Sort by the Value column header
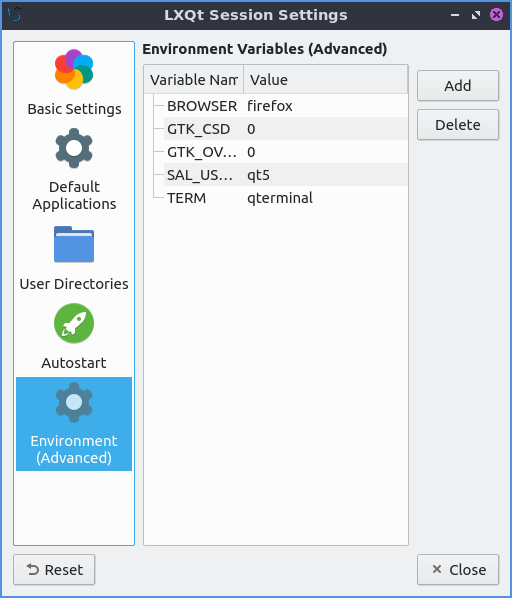 326,80
